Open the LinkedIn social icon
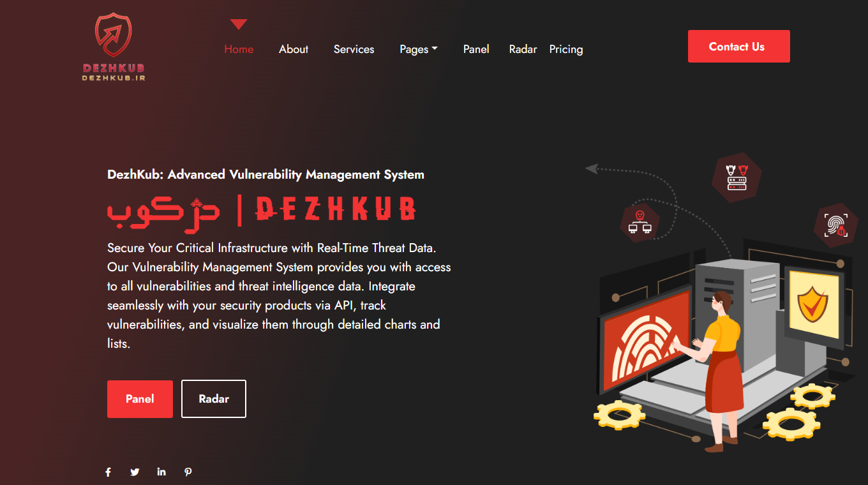 [x=161, y=472]
